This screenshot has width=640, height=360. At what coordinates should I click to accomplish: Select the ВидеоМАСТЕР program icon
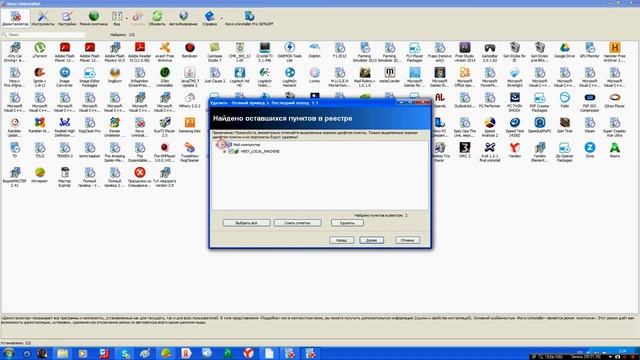15,177
